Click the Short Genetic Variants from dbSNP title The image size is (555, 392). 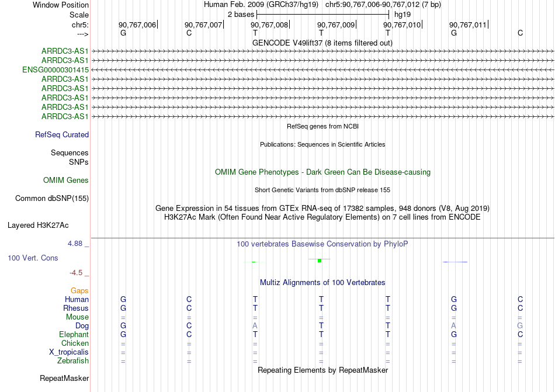(x=322, y=190)
